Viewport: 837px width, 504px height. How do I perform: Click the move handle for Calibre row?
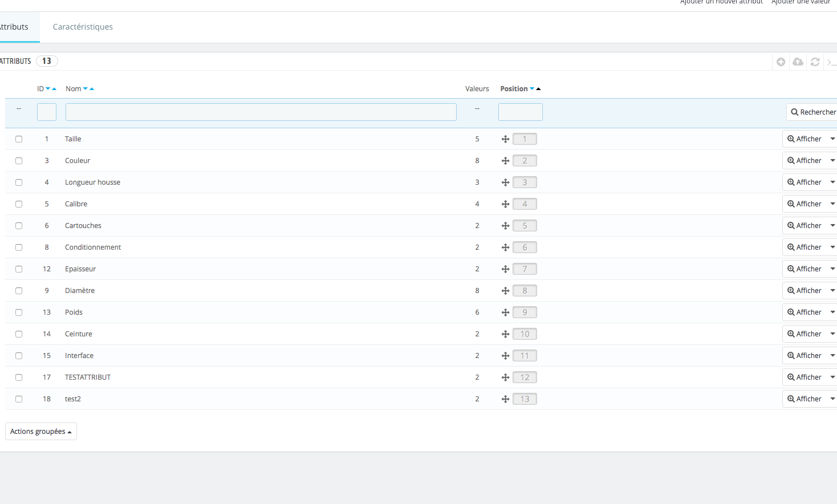tap(505, 204)
